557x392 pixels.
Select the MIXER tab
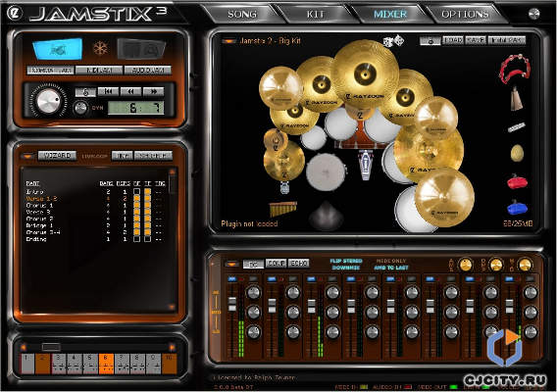(x=390, y=15)
